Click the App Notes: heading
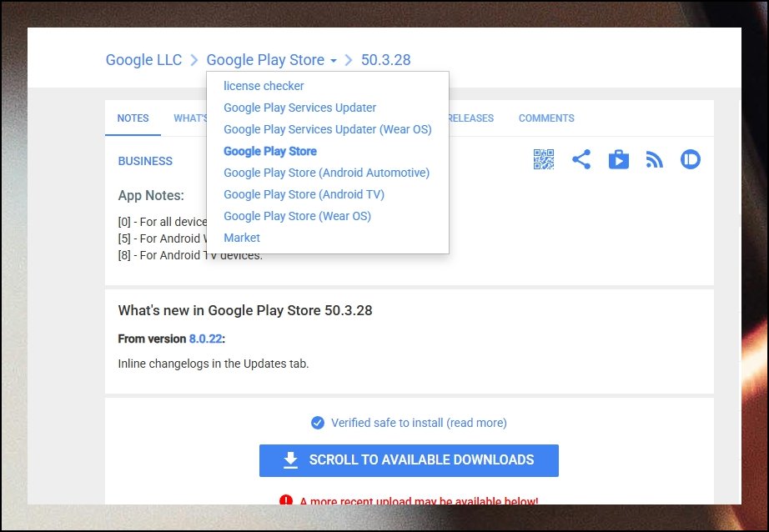Viewport: 769px width, 532px height. (151, 195)
